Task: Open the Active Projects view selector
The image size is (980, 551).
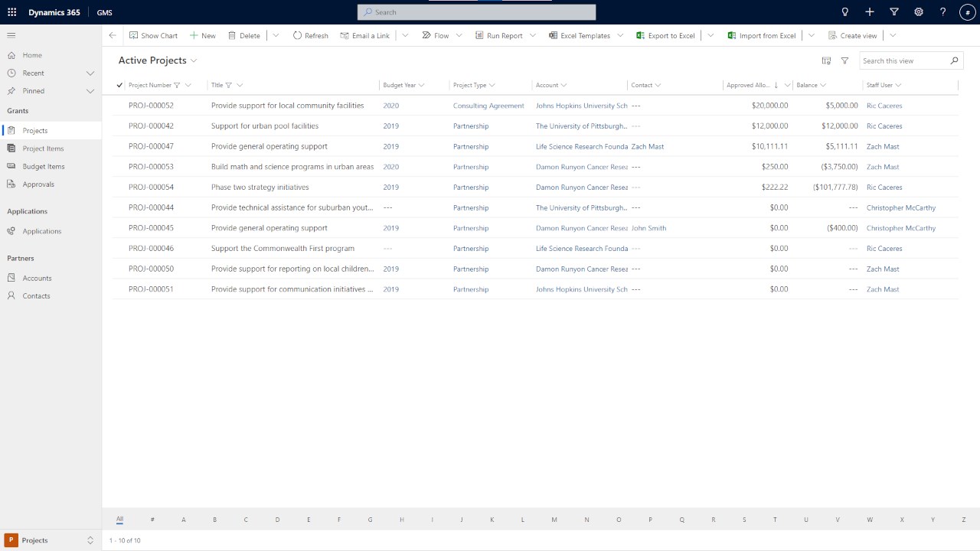Action: click(x=158, y=60)
